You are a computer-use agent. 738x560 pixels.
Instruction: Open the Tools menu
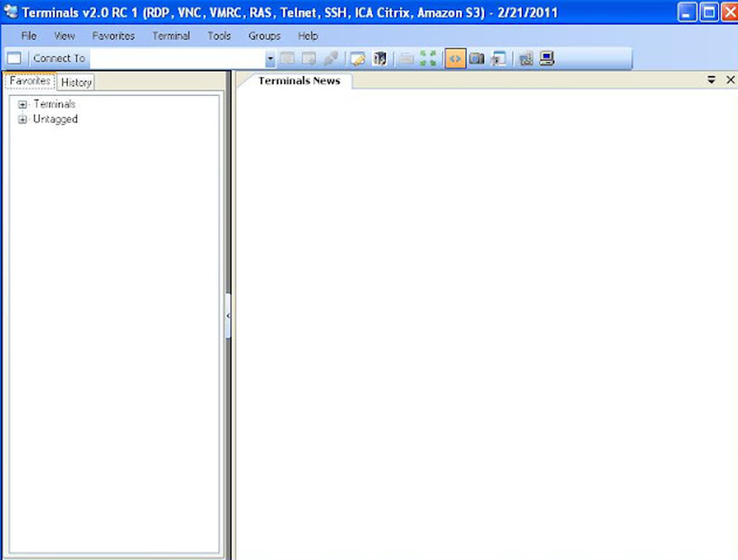click(x=219, y=35)
